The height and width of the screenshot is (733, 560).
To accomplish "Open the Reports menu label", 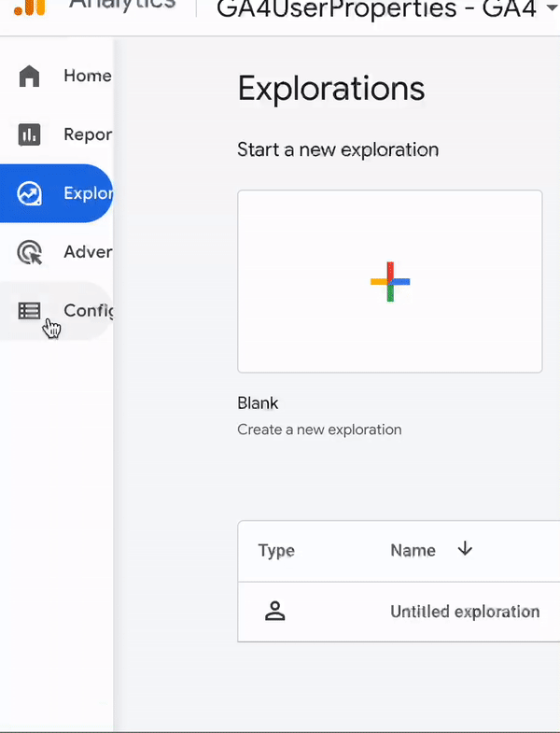I will [x=88, y=134].
